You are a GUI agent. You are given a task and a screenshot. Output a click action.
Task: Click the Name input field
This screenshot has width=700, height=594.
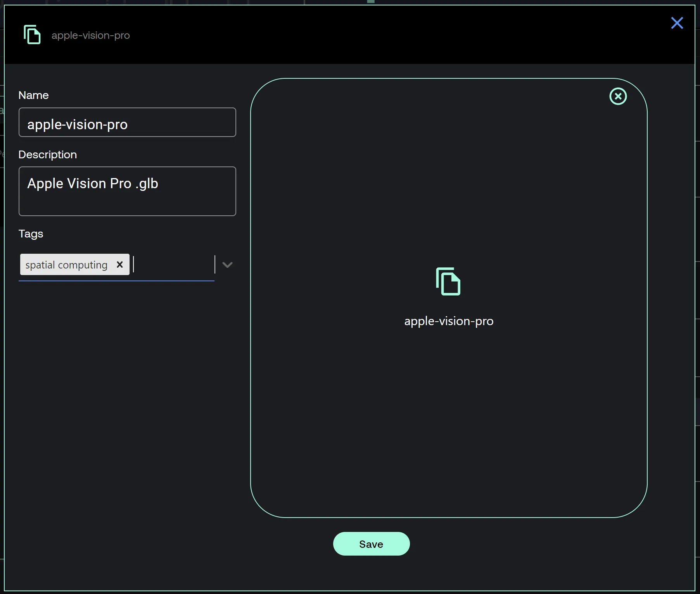[x=127, y=123]
